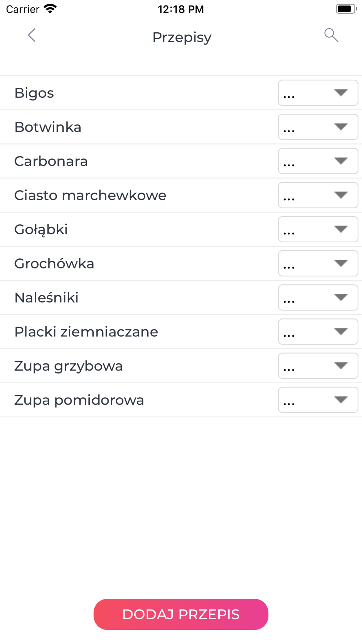Screen dimensions: 362x644
Task: Expand the Zupa pomidorowa dropdown
Action: [x=318, y=400]
